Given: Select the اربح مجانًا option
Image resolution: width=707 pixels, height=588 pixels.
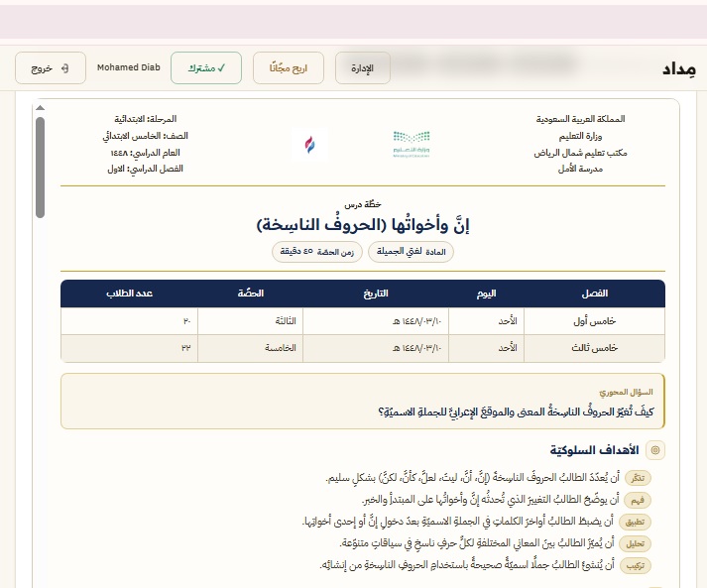Looking at the screenshot, I should tap(289, 68).
